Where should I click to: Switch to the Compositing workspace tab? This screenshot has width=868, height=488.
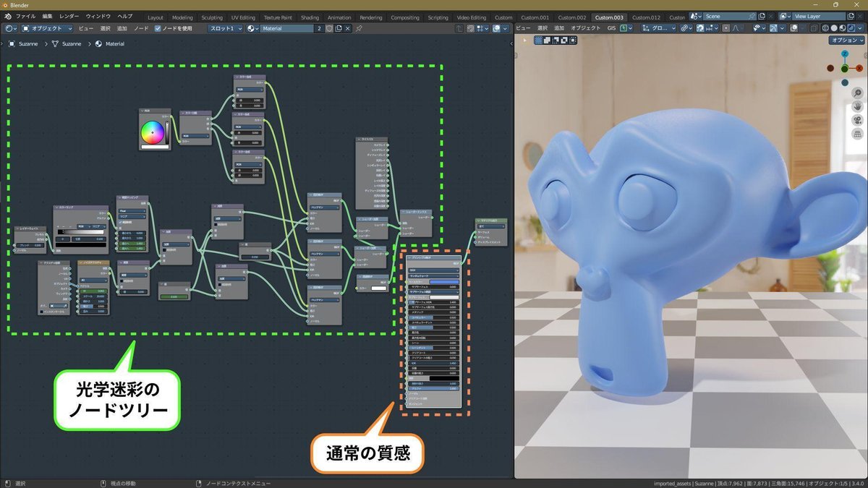[x=404, y=17]
